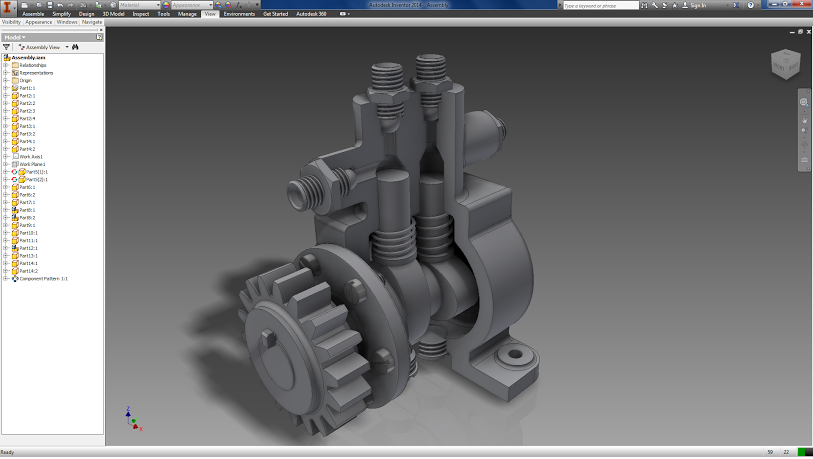Screen dimensions: 813x459
Task: Select Part1:1 in the browser tree
Action: [27, 88]
